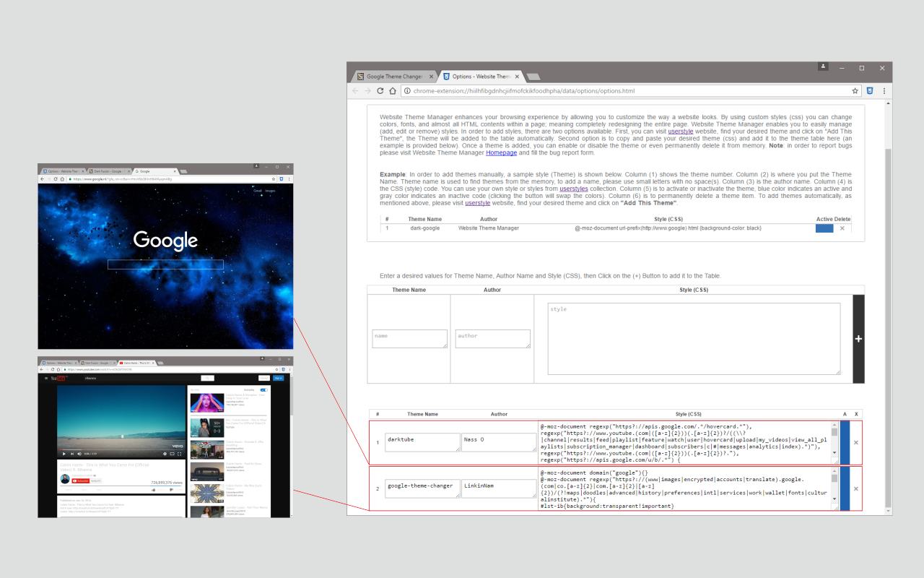This screenshot has height=578, width=924.
Task: Open the userstyle website link
Action: 681,131
